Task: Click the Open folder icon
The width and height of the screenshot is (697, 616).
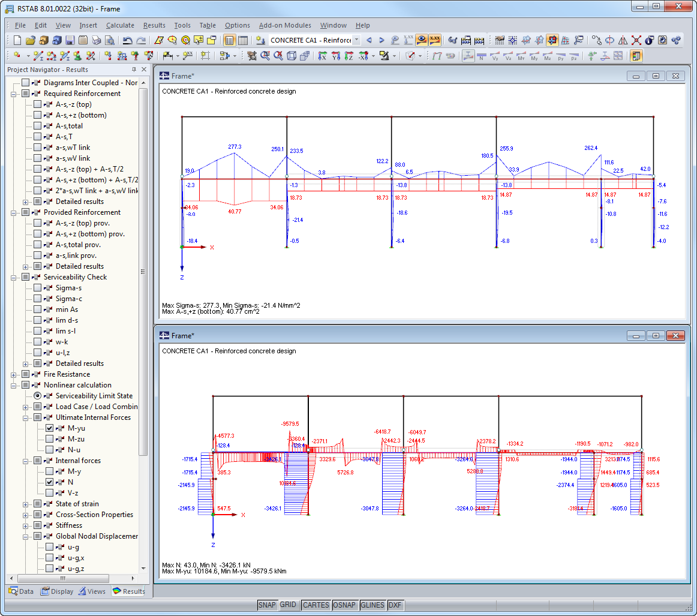Action: (x=31, y=40)
